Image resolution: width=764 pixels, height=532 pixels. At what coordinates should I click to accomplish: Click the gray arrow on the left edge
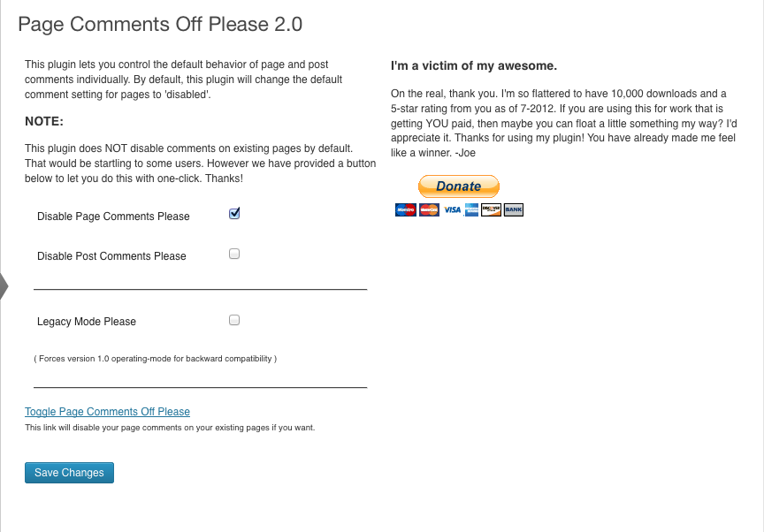coord(4,285)
